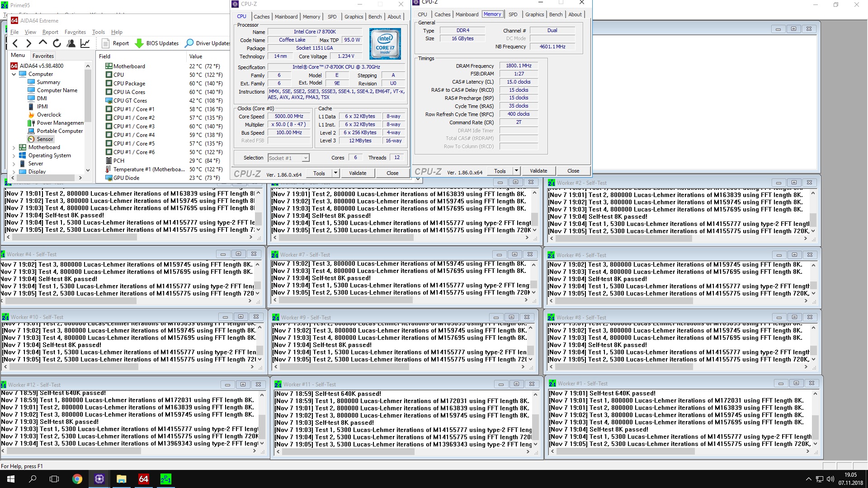868x488 pixels.
Task: Click the Worker #2 Self-Test title icon
Action: click(552, 183)
